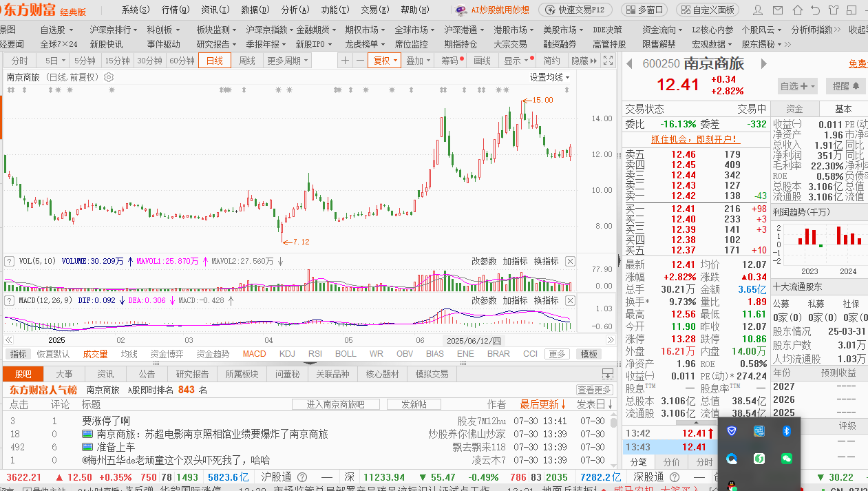The image size is (868, 491).
Task: Switch to 分时 intraday view
Action: (x=20, y=60)
